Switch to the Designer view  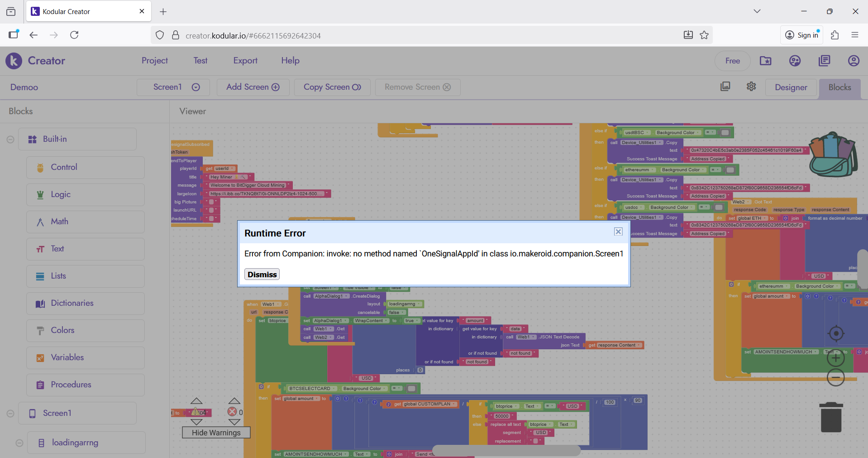[791, 87]
